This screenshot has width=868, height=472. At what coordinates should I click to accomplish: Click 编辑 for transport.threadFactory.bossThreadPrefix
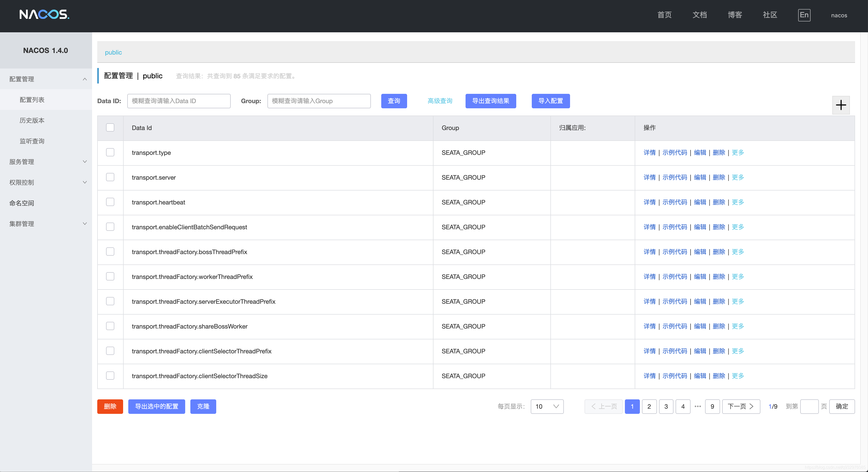coord(700,252)
